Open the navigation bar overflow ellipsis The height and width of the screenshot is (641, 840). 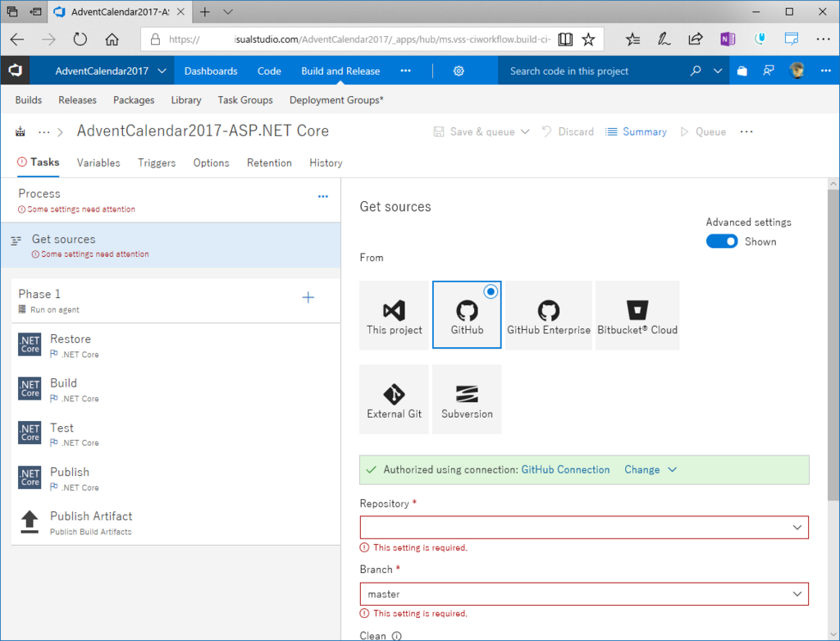tap(405, 71)
